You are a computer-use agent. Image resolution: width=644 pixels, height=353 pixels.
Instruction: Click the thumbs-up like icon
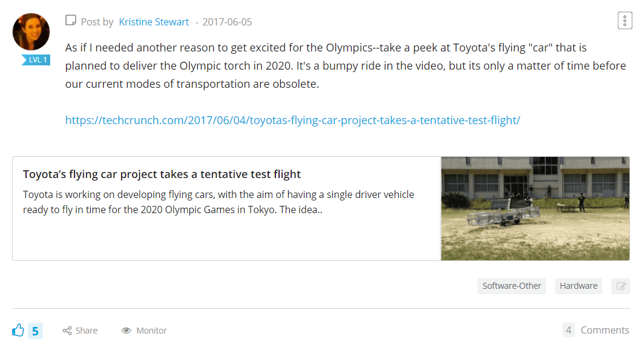pos(18,330)
